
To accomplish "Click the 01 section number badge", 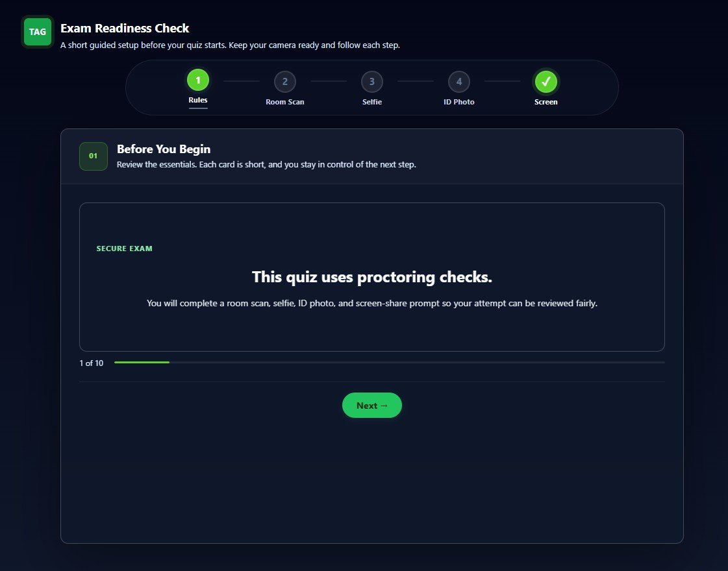I will tap(94, 156).
